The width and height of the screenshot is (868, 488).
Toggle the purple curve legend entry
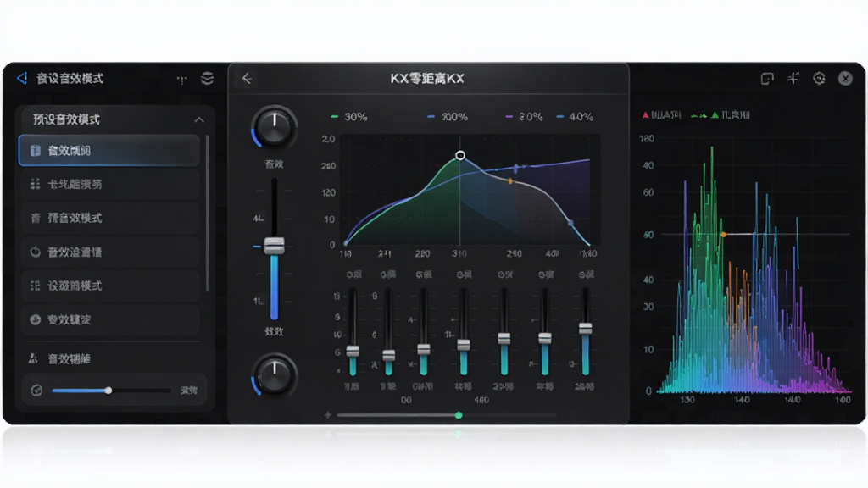pyautogui.click(x=524, y=117)
